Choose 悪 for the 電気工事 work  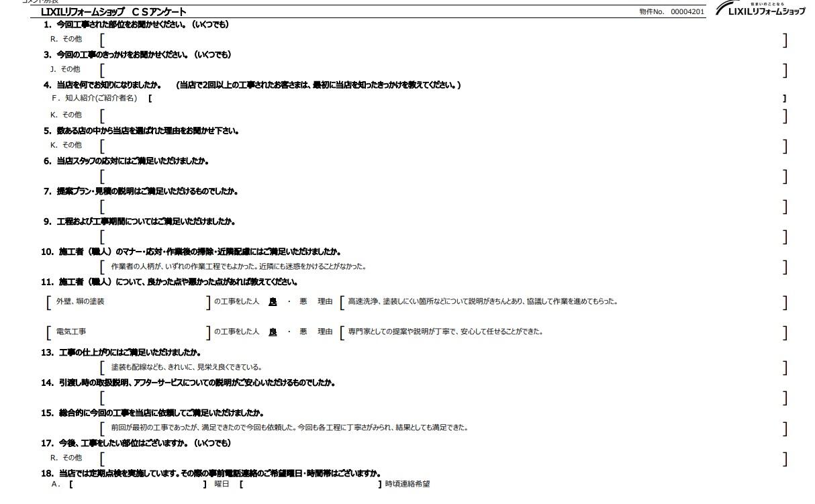tap(303, 332)
